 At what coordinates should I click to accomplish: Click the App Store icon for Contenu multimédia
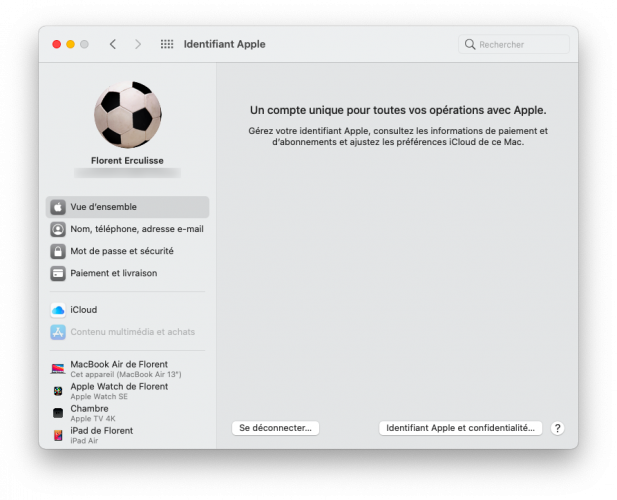[x=58, y=332]
